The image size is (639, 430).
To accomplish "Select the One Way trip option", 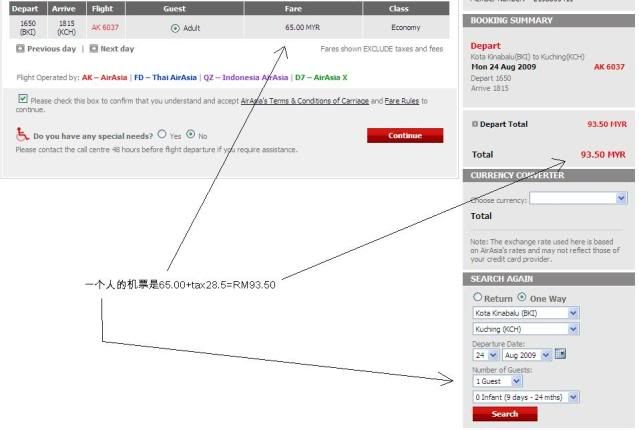I will tap(522, 297).
